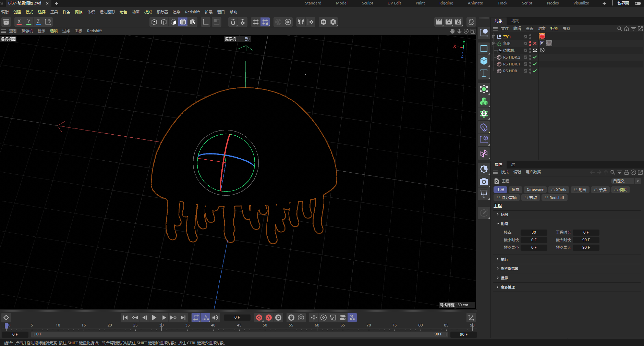Select Edges mode in top toolbar
The width and height of the screenshot is (644, 346).
click(164, 22)
